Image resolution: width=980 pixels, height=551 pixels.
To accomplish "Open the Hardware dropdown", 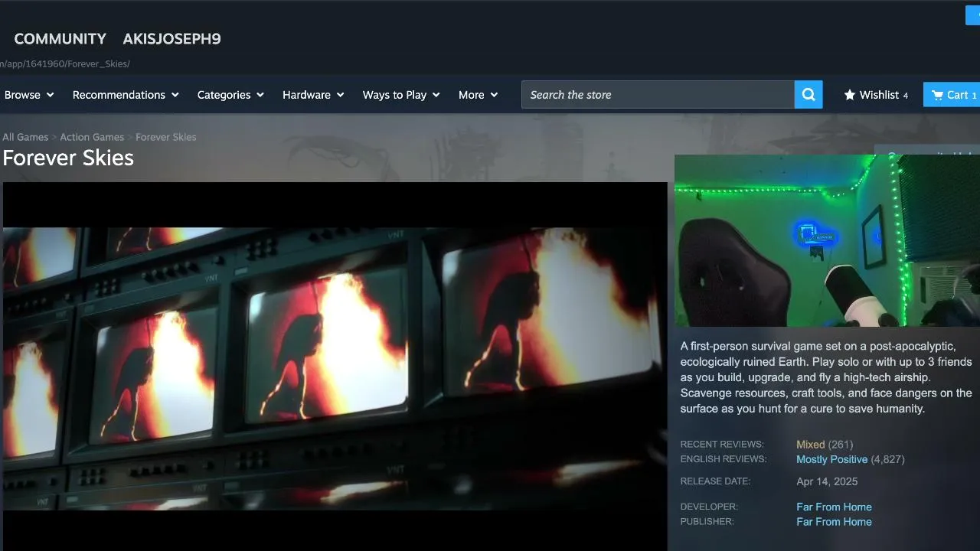I will coord(313,95).
